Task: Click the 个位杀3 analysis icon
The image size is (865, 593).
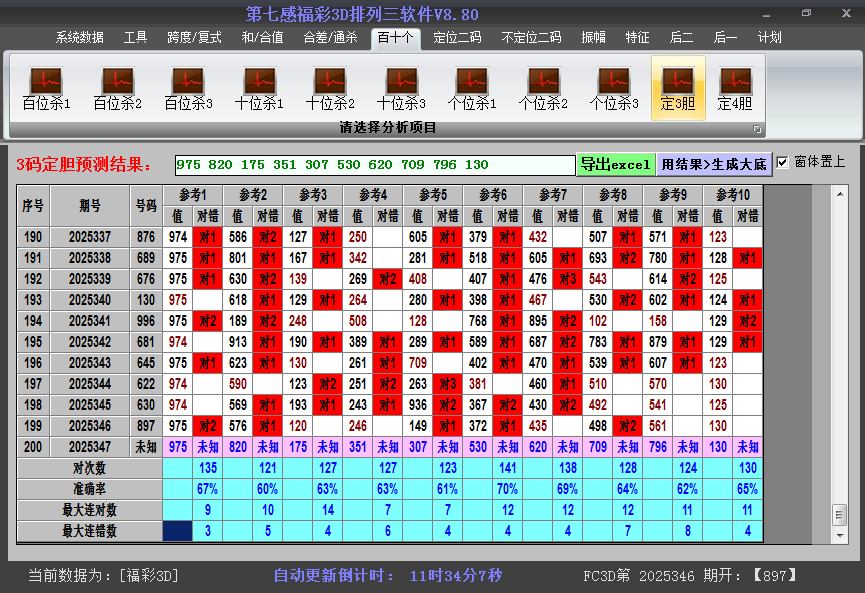Action: pyautogui.click(x=614, y=88)
